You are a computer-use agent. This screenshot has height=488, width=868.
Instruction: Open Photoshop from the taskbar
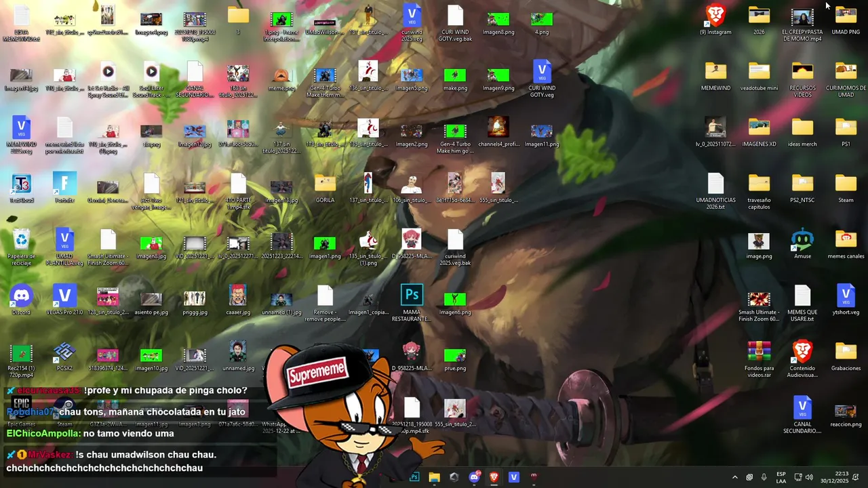click(x=414, y=477)
